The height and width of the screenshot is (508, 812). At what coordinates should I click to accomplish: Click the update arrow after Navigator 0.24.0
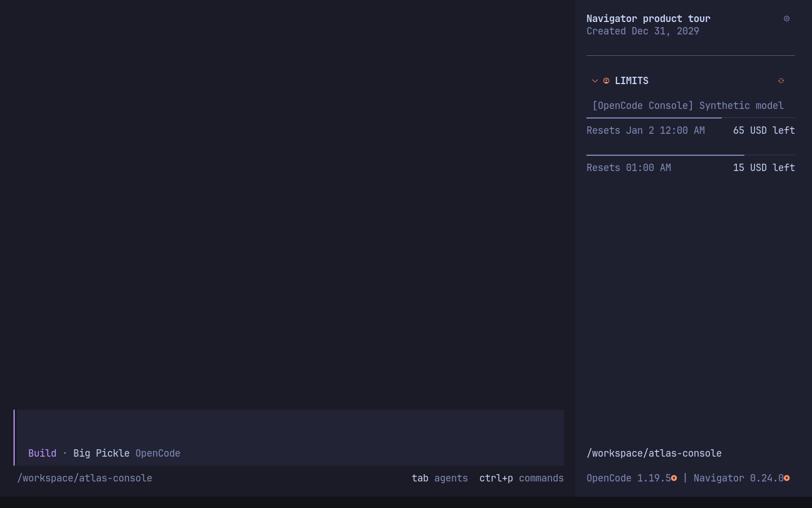[787, 478]
